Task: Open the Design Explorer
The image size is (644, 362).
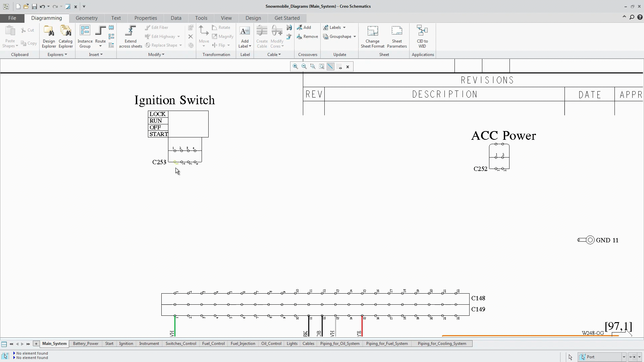Action: 49,36
